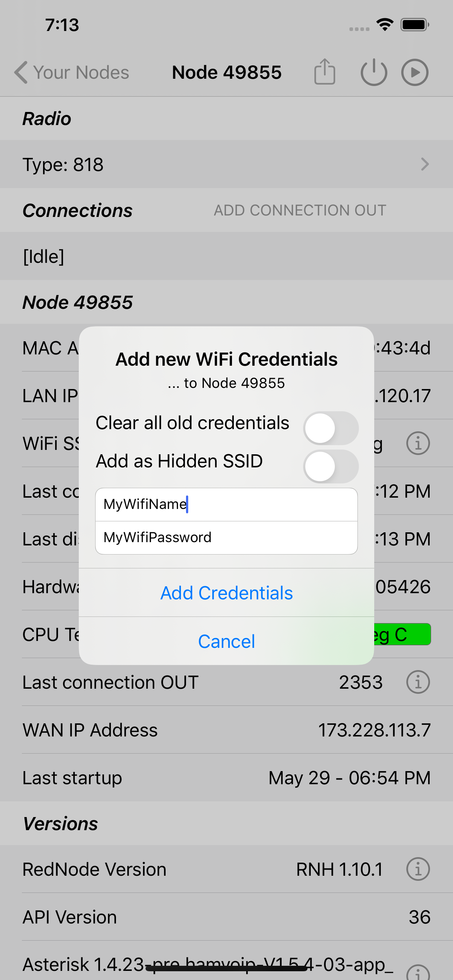The image size is (453, 980).
Task: Tap the play icon in the top bar
Action: [x=414, y=72]
